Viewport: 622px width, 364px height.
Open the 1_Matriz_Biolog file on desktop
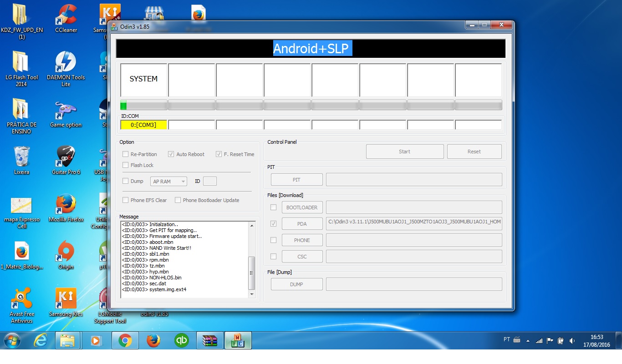[x=21, y=256]
